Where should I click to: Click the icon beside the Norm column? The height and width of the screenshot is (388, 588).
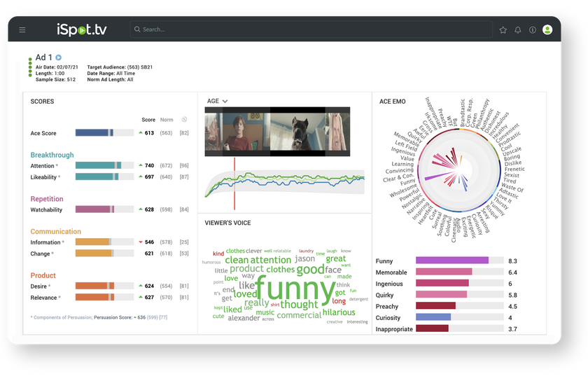pyautogui.click(x=184, y=119)
